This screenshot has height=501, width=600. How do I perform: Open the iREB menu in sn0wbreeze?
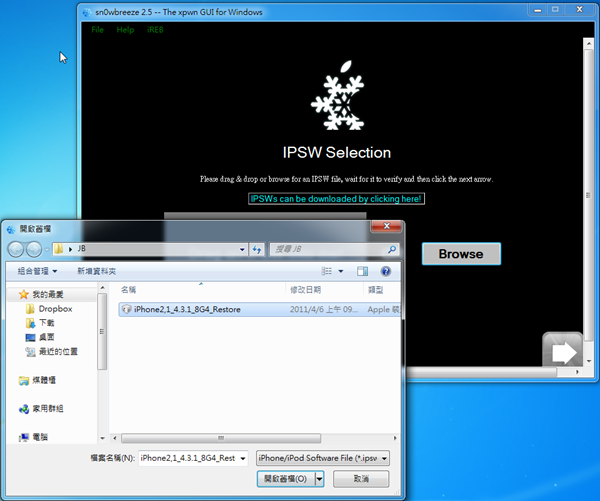click(x=155, y=29)
